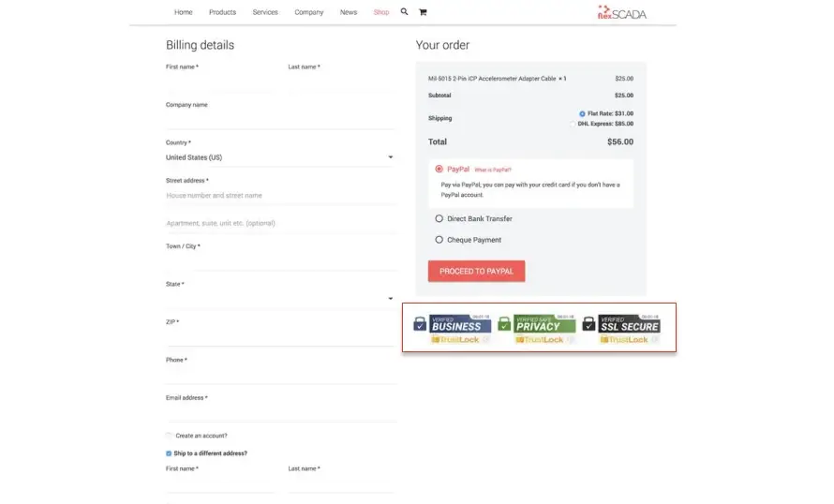Viewport: 834px width, 504px height.
Task: Open the shopping cart icon
Action: tap(423, 11)
